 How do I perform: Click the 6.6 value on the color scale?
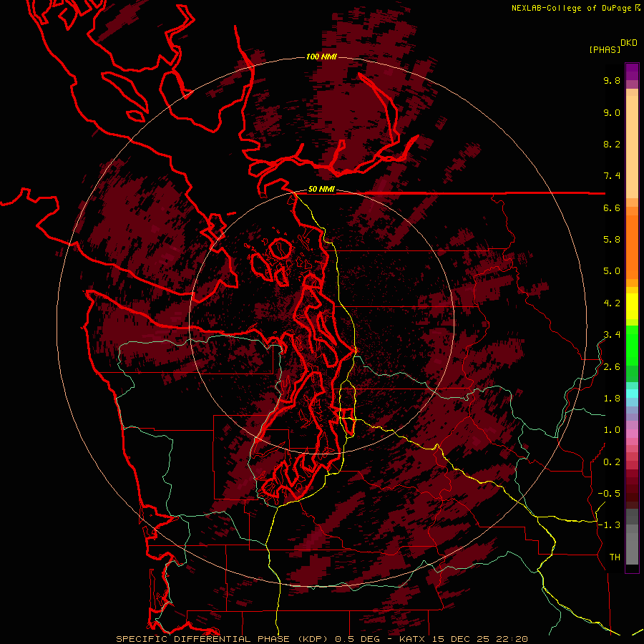tap(612, 208)
